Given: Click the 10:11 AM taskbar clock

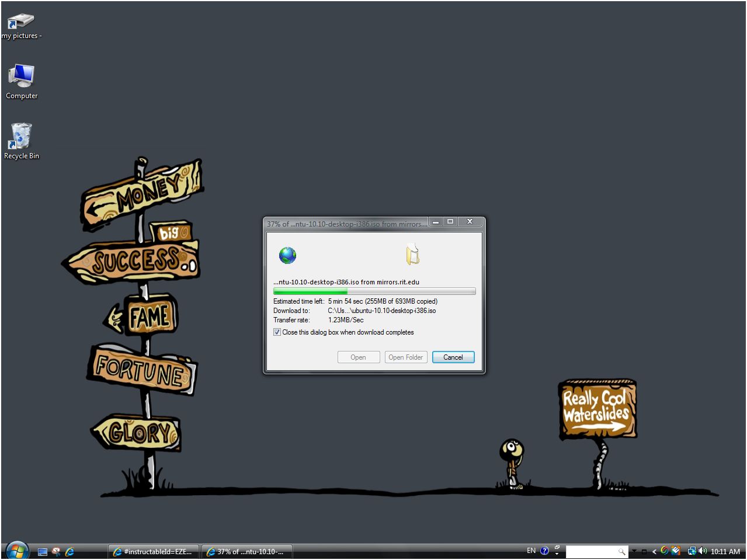Looking at the screenshot, I should coord(725,551).
